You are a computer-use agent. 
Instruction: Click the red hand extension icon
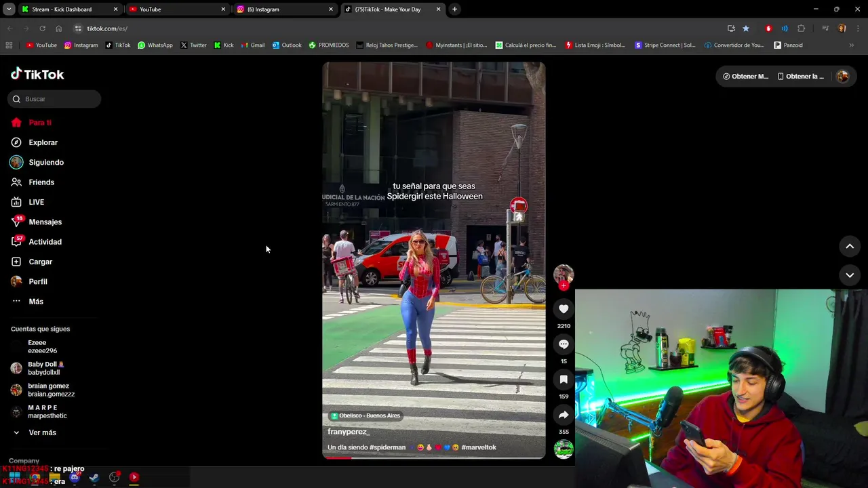pos(768,28)
